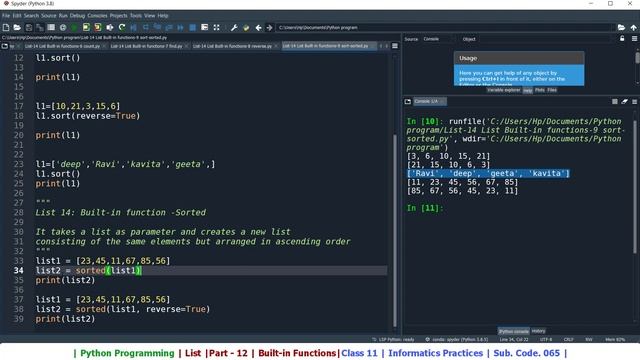The image size is (640, 360).
Task: Interrupt kernel with console stop square icon
Action: pyautogui.click(x=615, y=101)
